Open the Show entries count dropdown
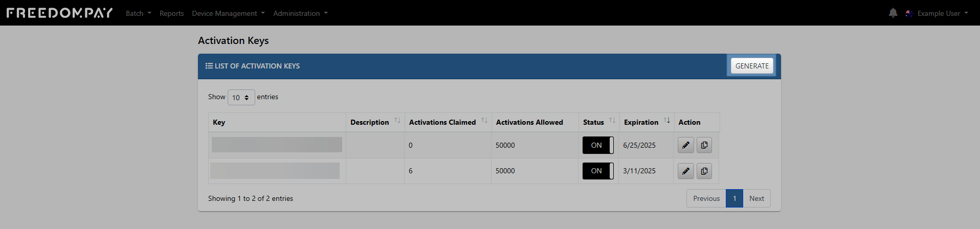 pos(241,97)
